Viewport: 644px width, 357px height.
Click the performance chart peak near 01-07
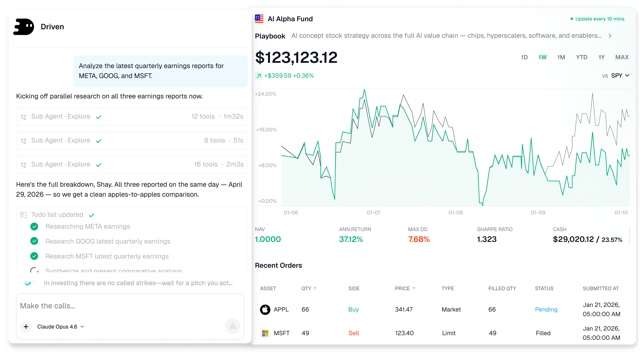pos(365,90)
